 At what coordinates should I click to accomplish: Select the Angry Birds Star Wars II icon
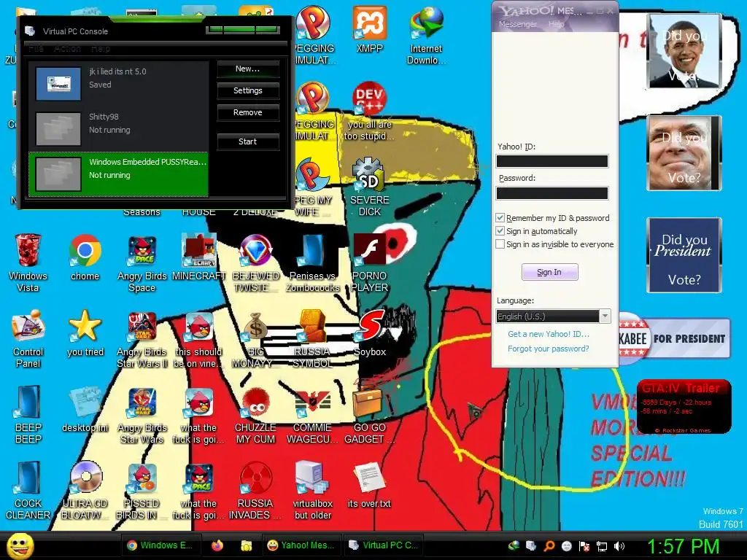[x=142, y=340]
